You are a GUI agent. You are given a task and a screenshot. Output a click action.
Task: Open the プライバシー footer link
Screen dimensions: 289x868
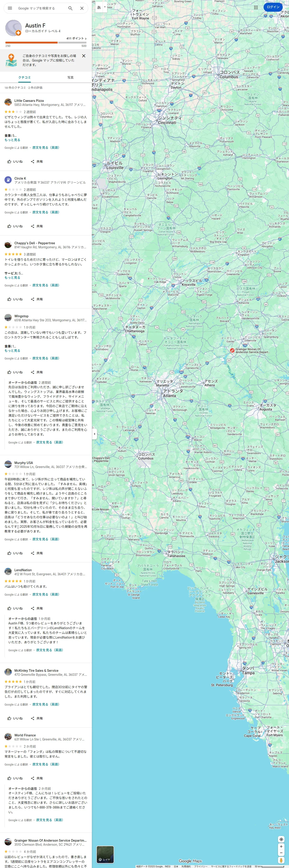(x=201, y=866)
